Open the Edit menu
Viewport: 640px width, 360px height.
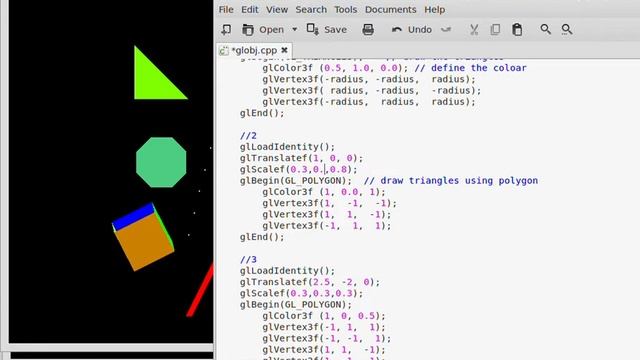click(249, 9)
